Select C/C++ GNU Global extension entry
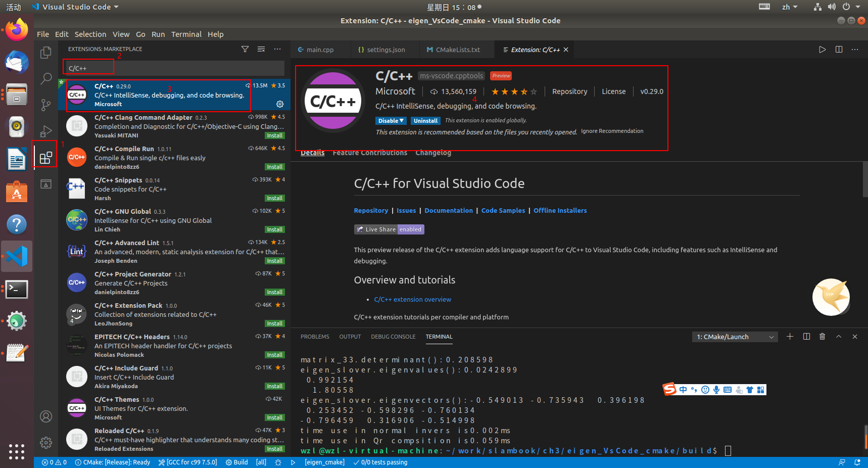The image size is (868, 468). tap(174, 220)
